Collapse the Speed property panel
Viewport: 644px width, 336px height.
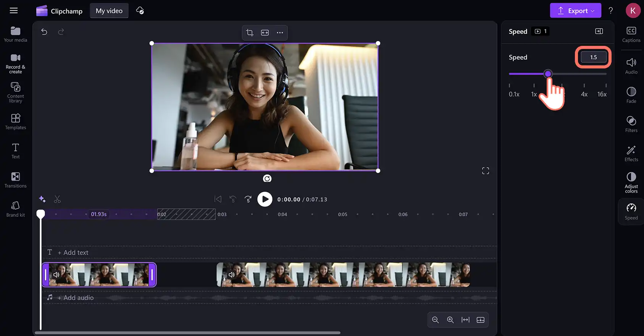click(x=599, y=31)
